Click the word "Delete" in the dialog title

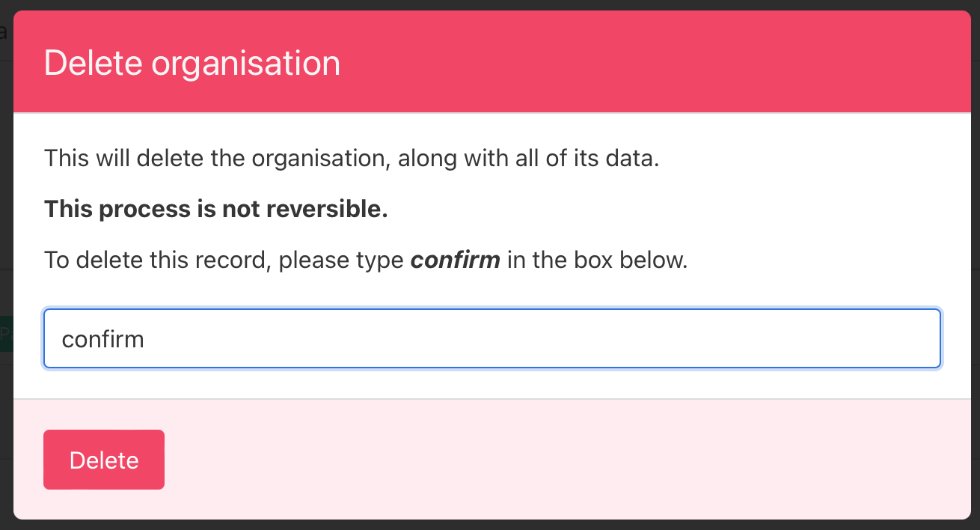(x=94, y=63)
